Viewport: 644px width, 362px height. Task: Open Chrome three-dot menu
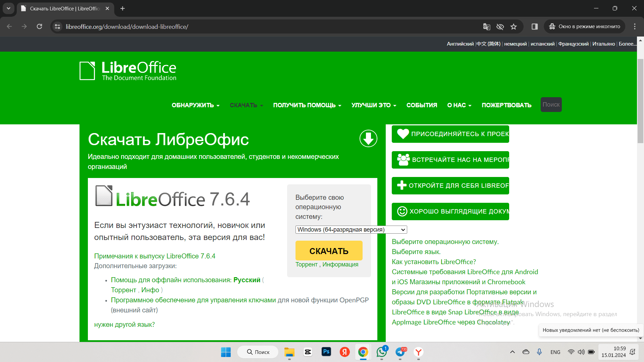click(635, 26)
